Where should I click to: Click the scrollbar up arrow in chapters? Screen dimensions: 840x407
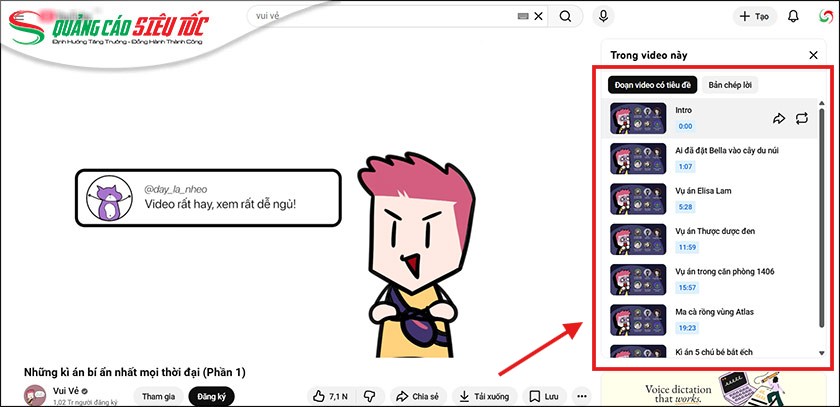822,103
